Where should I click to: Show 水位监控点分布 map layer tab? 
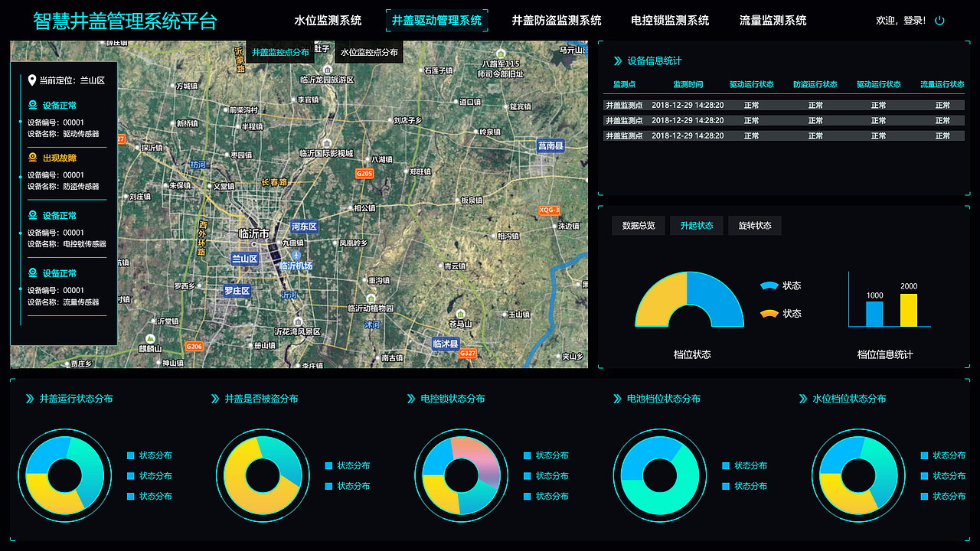click(369, 53)
